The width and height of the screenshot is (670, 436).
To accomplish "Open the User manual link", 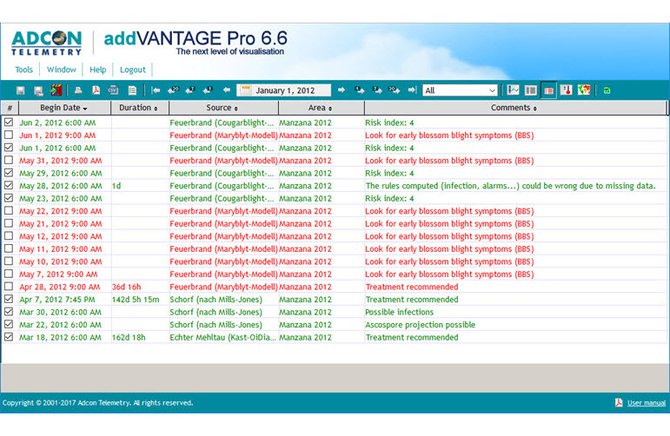I will pyautogui.click(x=646, y=403).
